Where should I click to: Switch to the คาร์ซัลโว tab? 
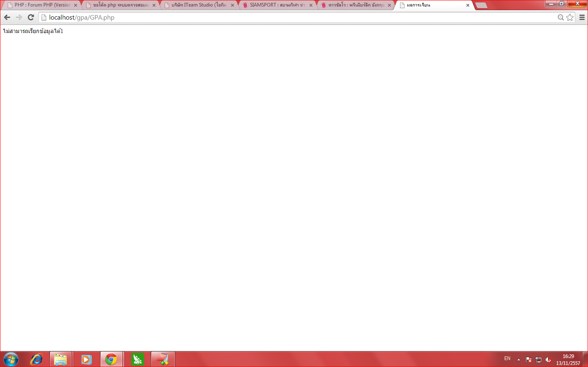click(x=355, y=5)
